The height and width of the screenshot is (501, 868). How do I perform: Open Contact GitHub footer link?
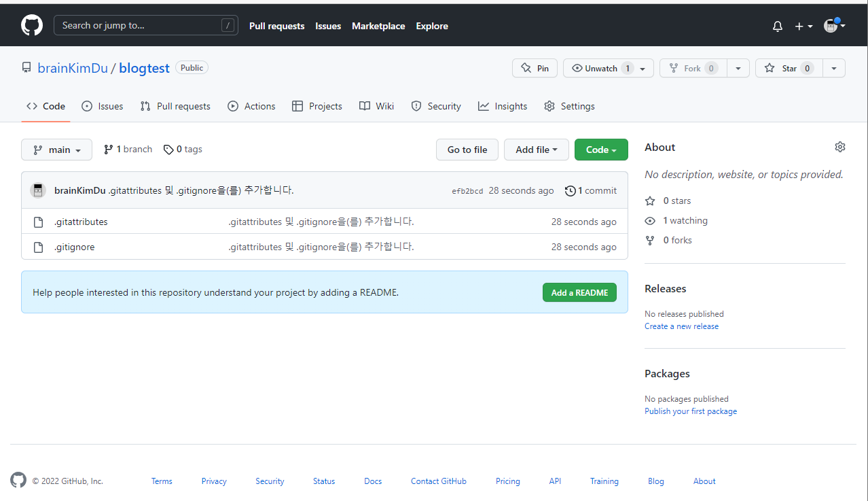click(439, 481)
